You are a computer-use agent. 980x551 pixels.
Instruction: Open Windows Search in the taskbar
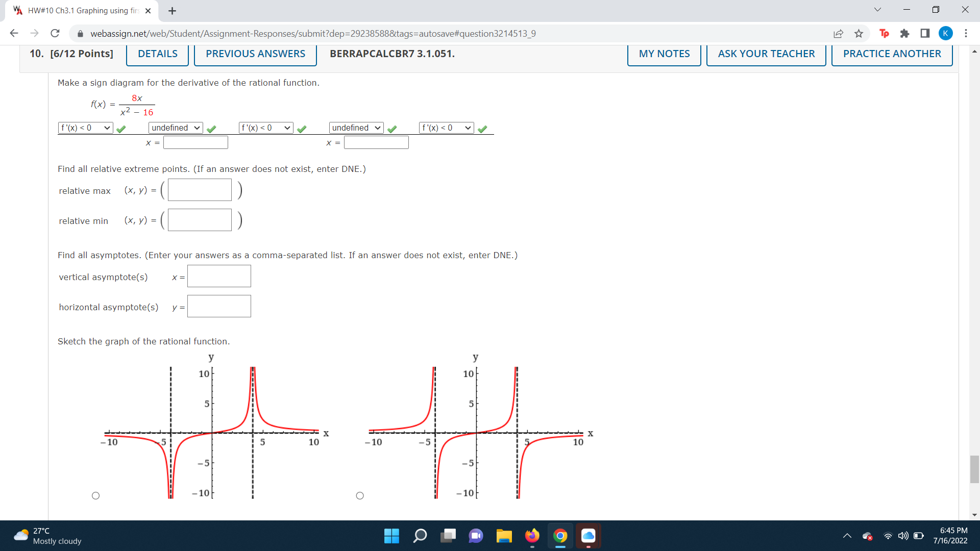pos(420,536)
